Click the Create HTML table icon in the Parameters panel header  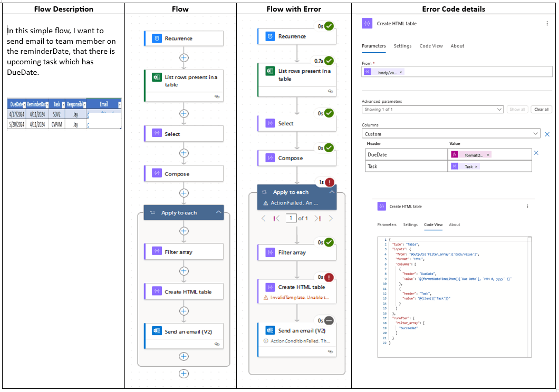(x=367, y=24)
